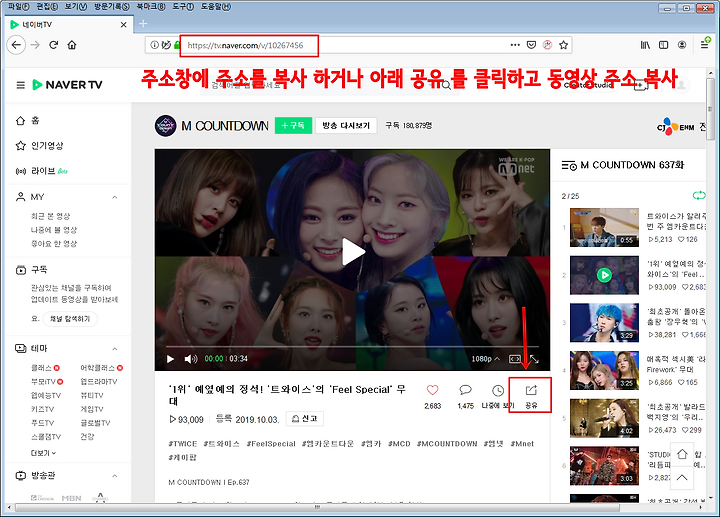Image resolution: width=720 pixels, height=517 pixels.
Task: Open 도구(T) menu
Action: pos(183,6)
